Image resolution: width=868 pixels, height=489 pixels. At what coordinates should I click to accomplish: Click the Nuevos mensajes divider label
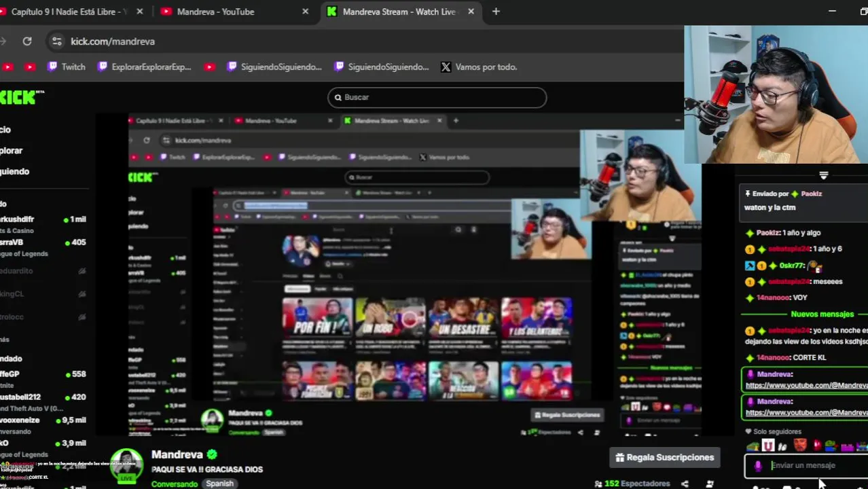[822, 314]
